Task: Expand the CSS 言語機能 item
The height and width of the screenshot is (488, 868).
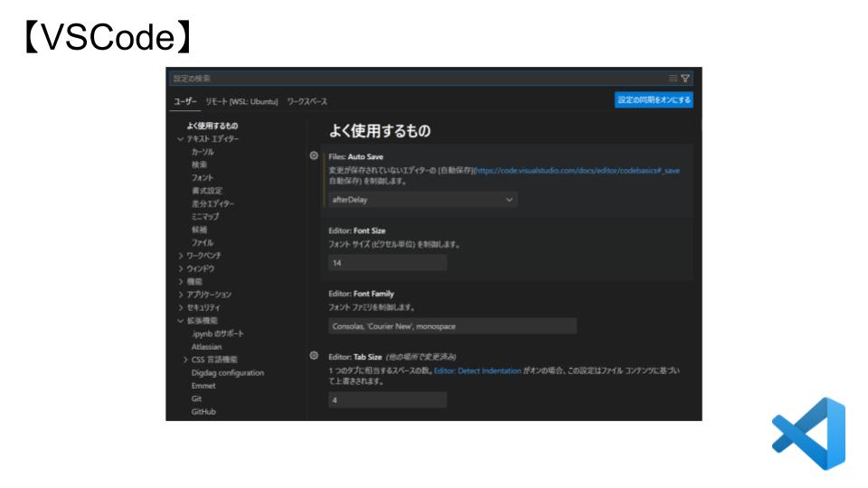Action: (185, 360)
